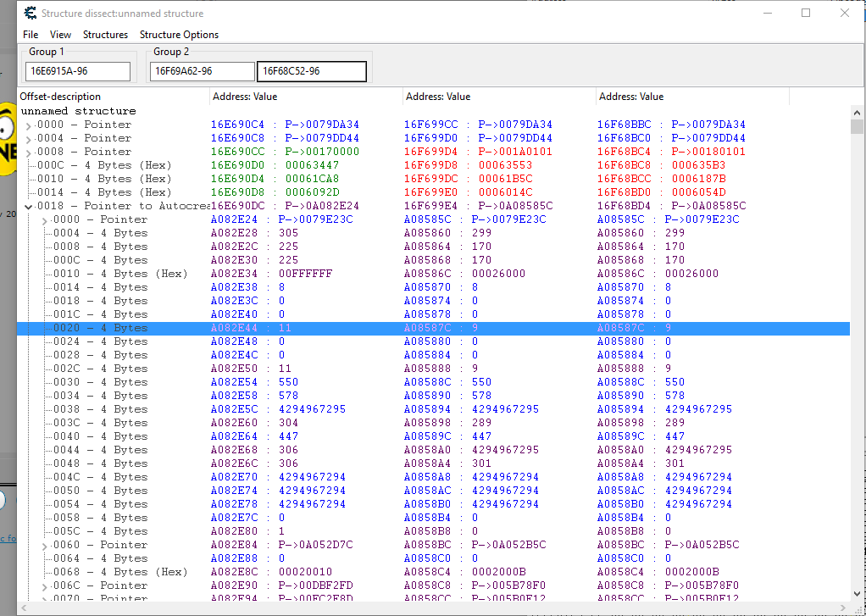
Task: Select the 0044 - 4 Bytes row
Action: pyautogui.click(x=434, y=450)
